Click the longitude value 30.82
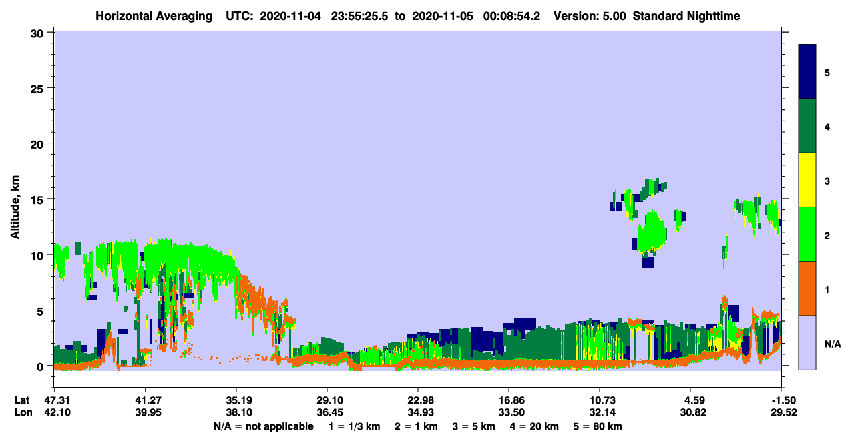The image size is (868, 445). pyautogui.click(x=692, y=412)
